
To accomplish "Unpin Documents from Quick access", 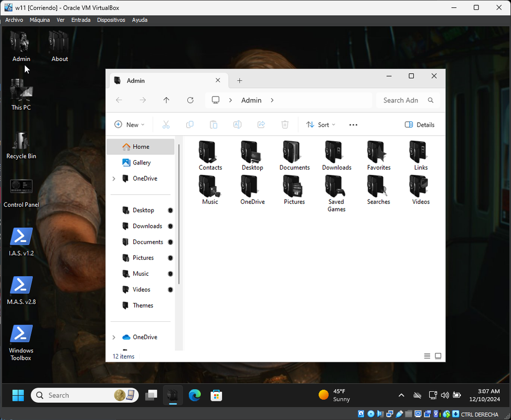I will pos(170,242).
